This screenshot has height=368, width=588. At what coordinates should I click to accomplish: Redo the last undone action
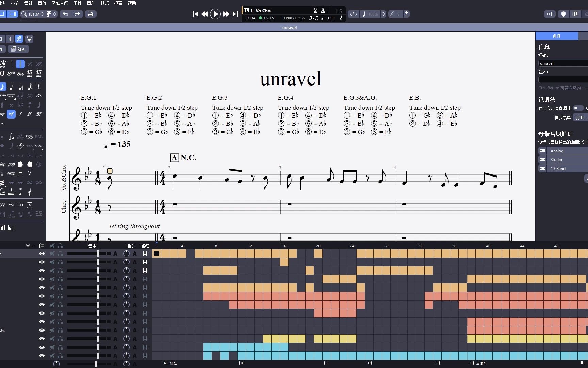77,14
